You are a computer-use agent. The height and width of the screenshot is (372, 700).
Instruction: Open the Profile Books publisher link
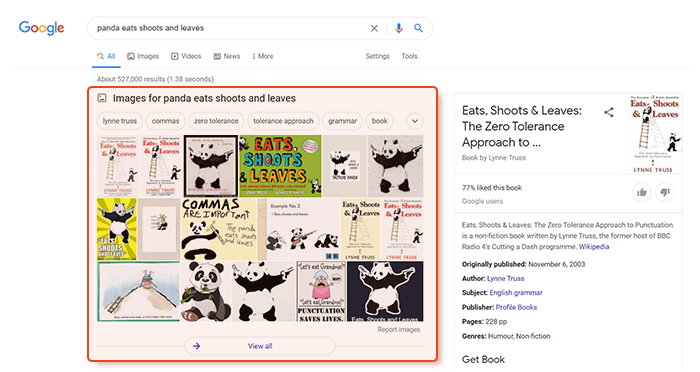point(516,307)
